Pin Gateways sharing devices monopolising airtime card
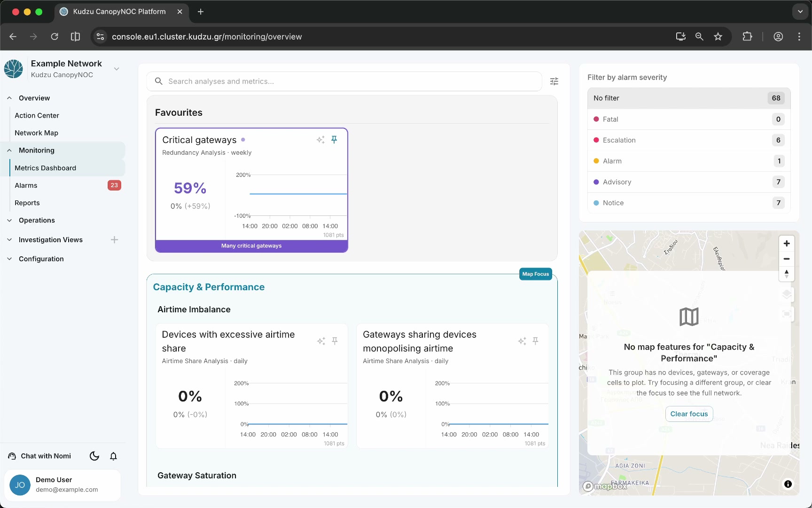The width and height of the screenshot is (812, 508). click(x=535, y=341)
